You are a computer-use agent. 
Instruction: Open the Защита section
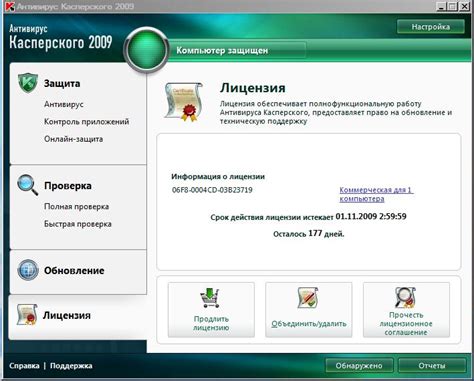62,83
